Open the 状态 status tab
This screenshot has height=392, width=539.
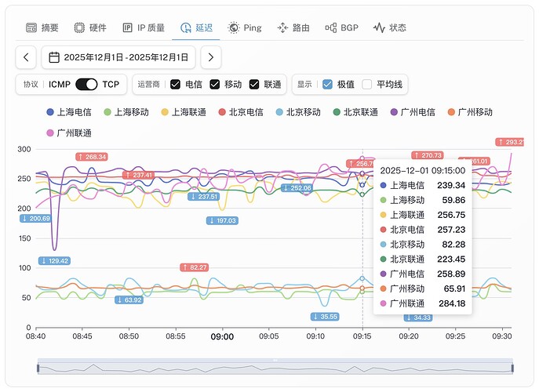click(390, 27)
